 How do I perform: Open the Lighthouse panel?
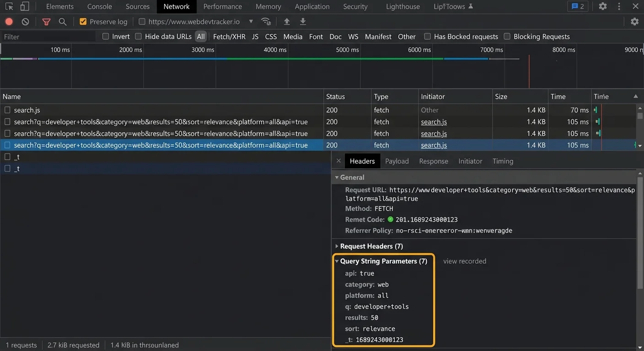click(403, 6)
